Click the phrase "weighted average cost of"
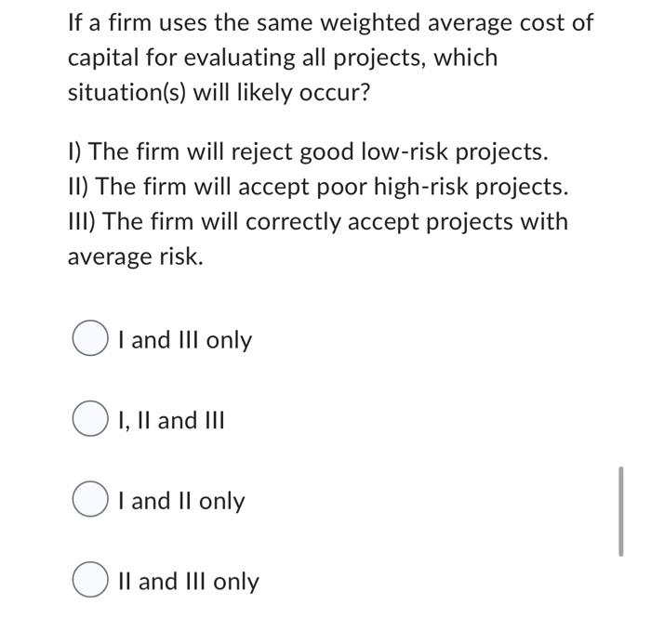 (458, 23)
